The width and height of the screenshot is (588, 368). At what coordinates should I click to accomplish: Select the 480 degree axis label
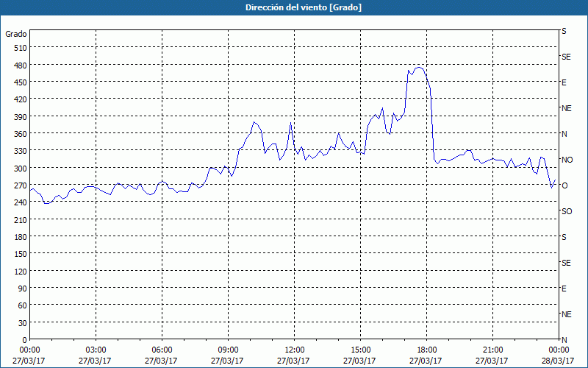[x=21, y=66]
